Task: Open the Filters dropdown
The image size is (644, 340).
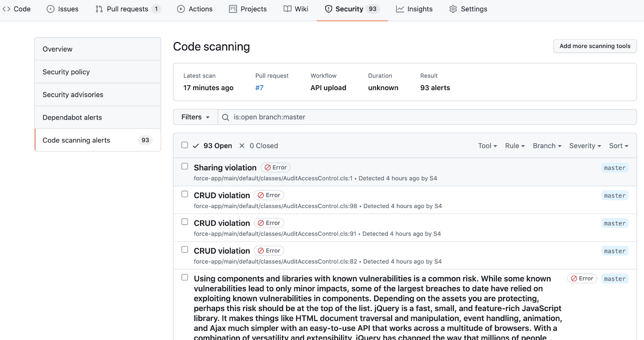Action: click(x=196, y=117)
